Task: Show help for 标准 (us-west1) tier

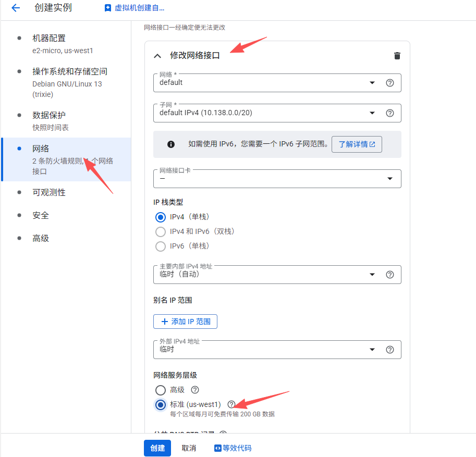Action: (x=231, y=404)
